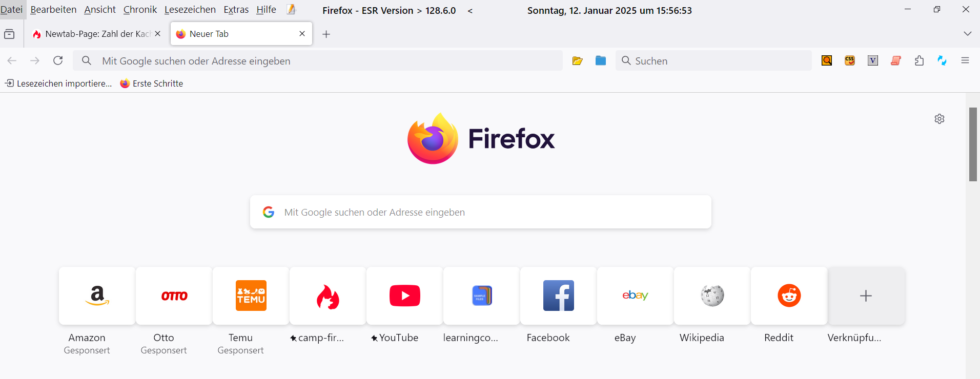Go forward with the forward arrow
The image size is (980, 379).
point(35,61)
